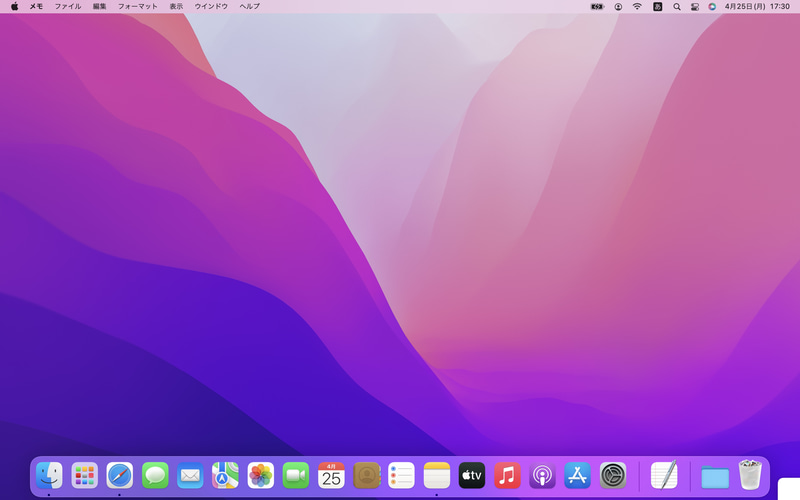Launch Maps from the Dock
Viewport: 800px width, 500px height.
tap(226, 476)
